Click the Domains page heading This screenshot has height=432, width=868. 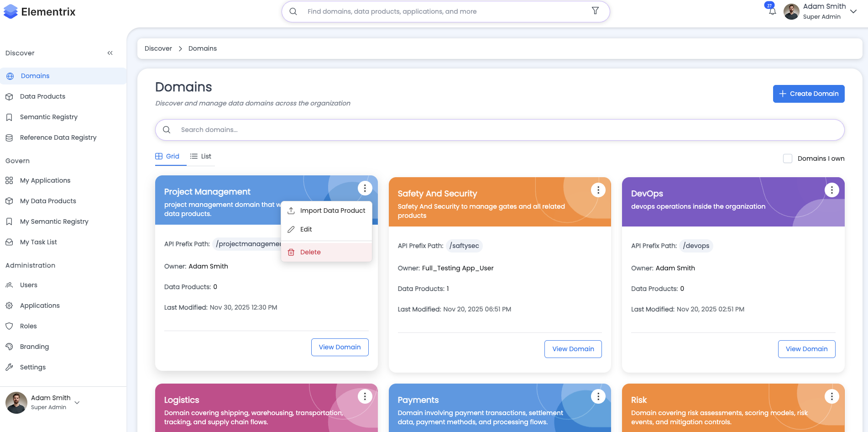[x=183, y=87]
